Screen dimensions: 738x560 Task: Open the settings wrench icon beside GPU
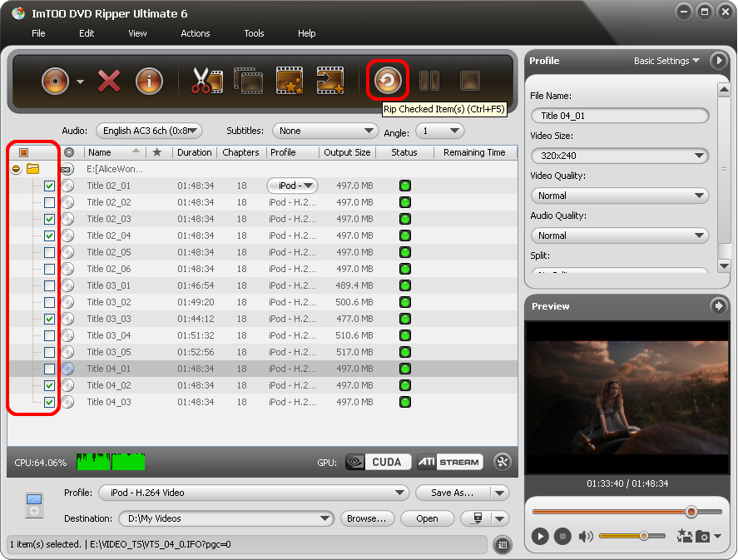coord(503,462)
